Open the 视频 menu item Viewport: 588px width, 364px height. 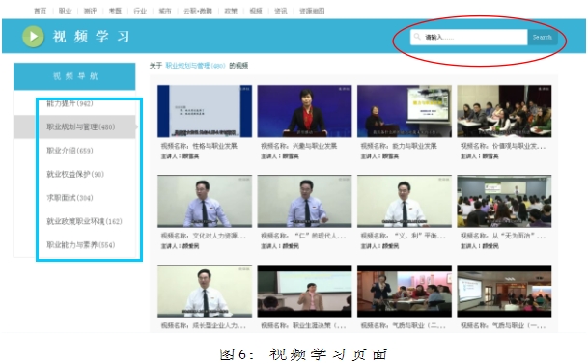pos(256,11)
